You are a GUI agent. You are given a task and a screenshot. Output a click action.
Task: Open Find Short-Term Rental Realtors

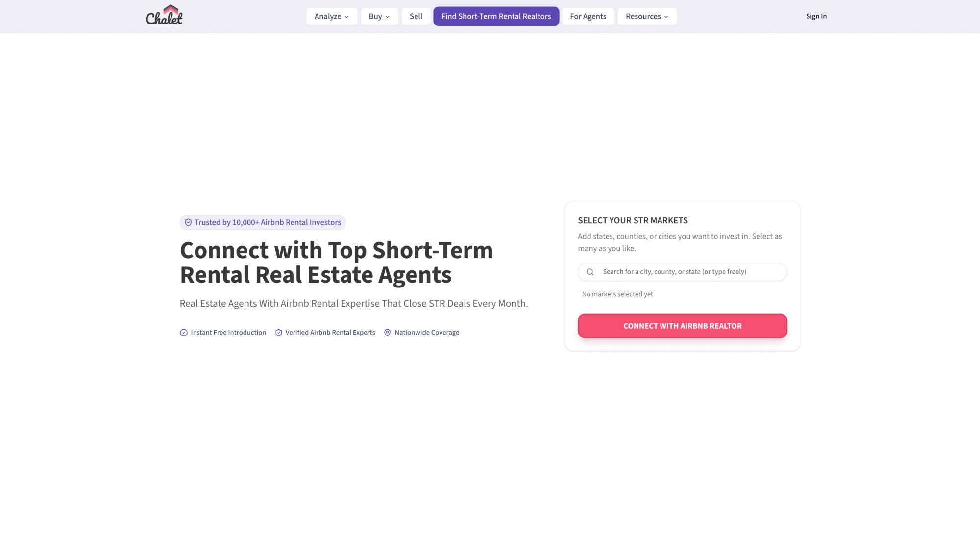click(x=496, y=16)
